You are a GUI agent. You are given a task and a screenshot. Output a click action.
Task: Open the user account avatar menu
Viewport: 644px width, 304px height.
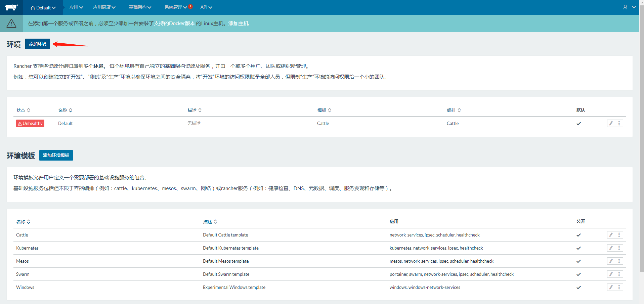[x=625, y=7]
